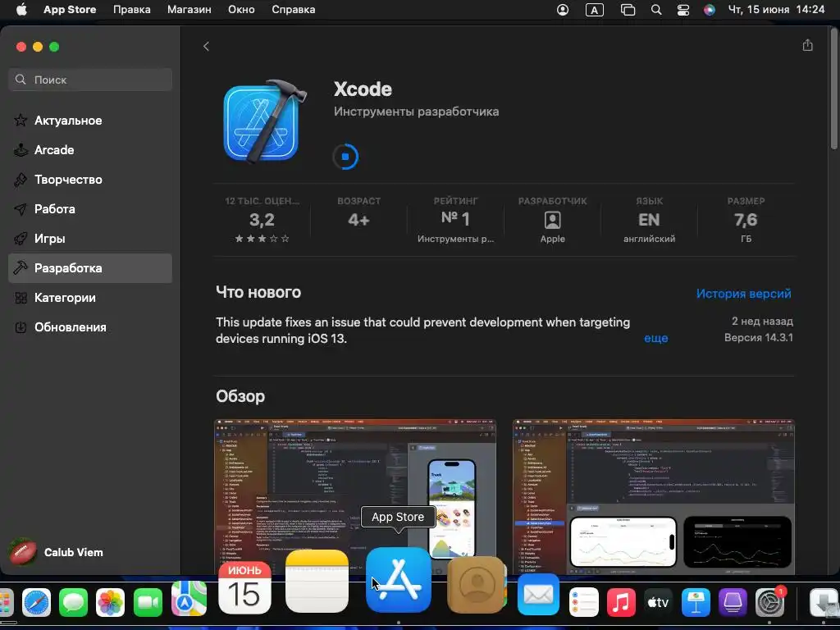Image resolution: width=840 pixels, height=630 pixels.
Task: Open Игры in the sidebar
Action: (90, 239)
